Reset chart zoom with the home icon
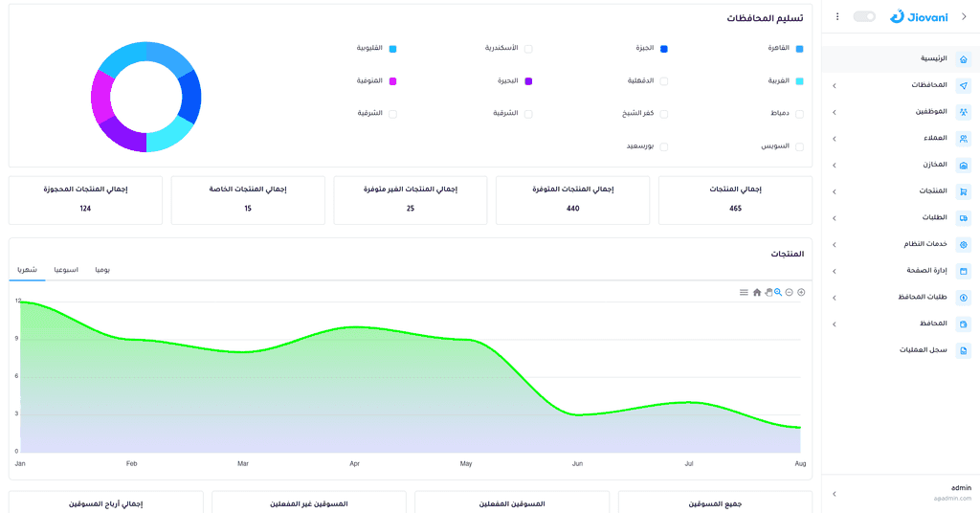The width and height of the screenshot is (980, 513). tap(757, 293)
